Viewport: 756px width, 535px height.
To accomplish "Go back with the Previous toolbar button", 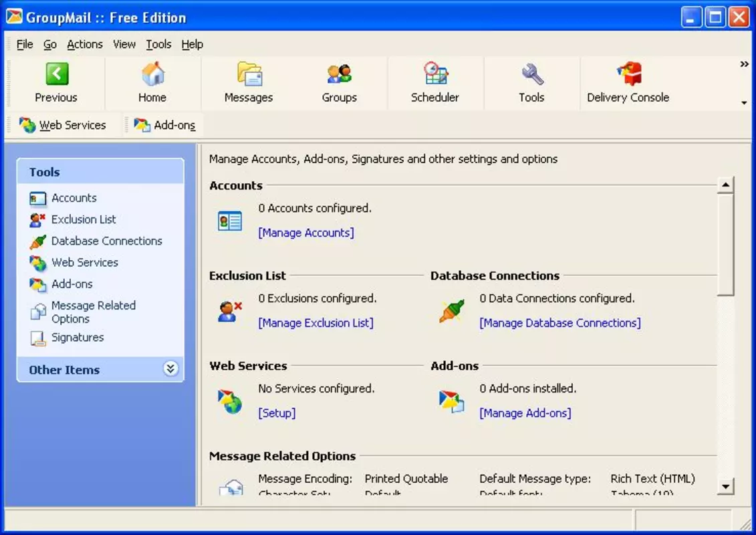I will pos(56,82).
